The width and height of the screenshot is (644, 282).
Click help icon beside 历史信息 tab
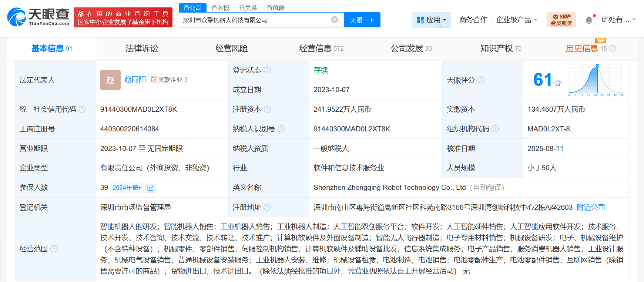(613, 48)
